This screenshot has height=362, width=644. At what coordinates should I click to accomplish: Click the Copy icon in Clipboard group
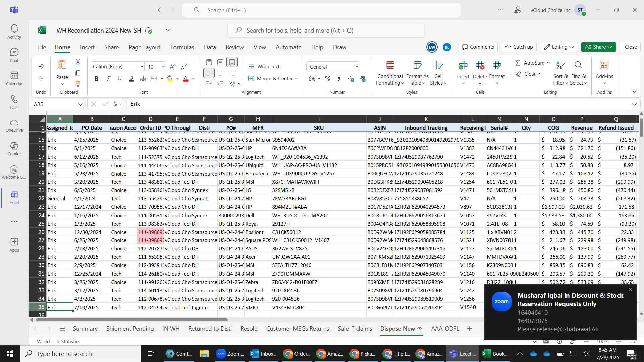coord(78,73)
